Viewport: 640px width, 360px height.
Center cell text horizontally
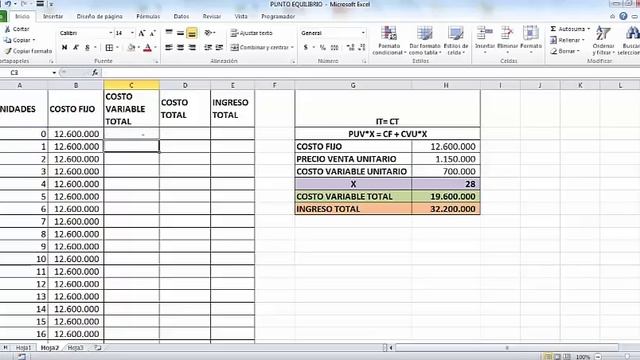[180, 48]
